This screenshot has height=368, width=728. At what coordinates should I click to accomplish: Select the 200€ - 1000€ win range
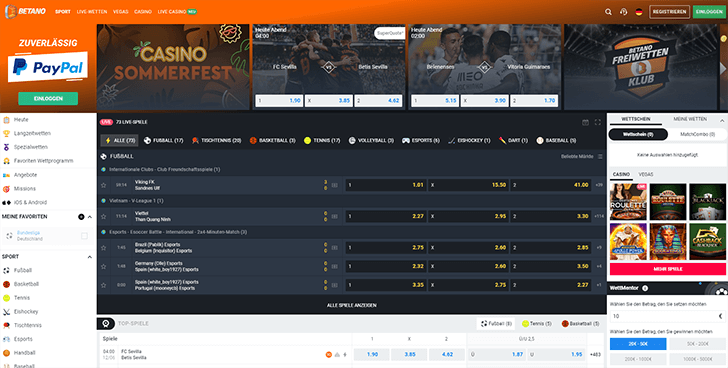coord(638,359)
